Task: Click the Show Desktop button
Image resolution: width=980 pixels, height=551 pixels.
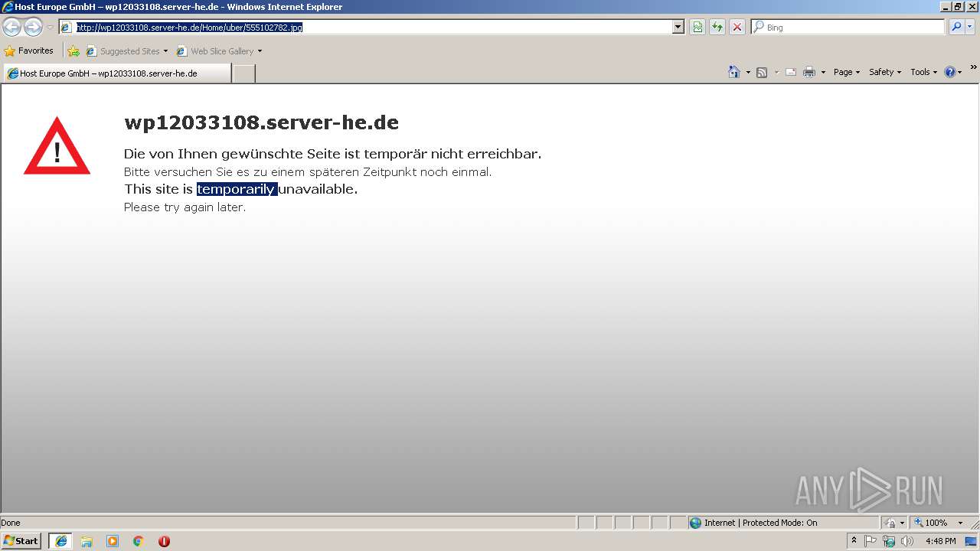Action: (972, 541)
